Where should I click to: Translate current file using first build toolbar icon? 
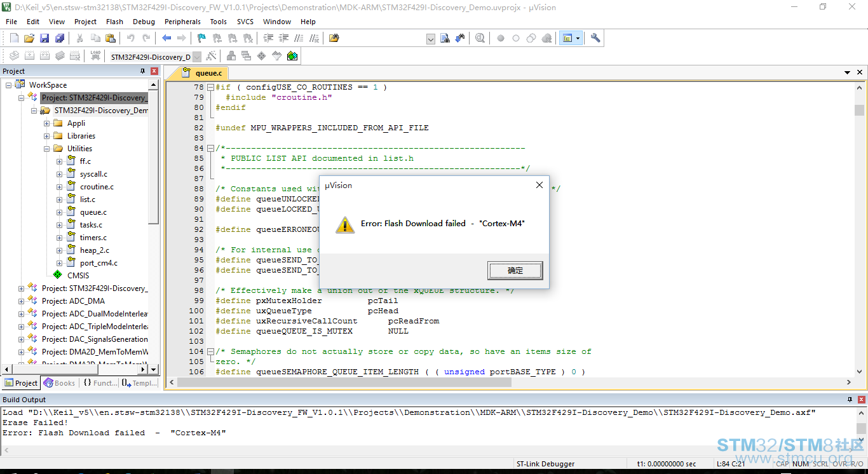14,56
